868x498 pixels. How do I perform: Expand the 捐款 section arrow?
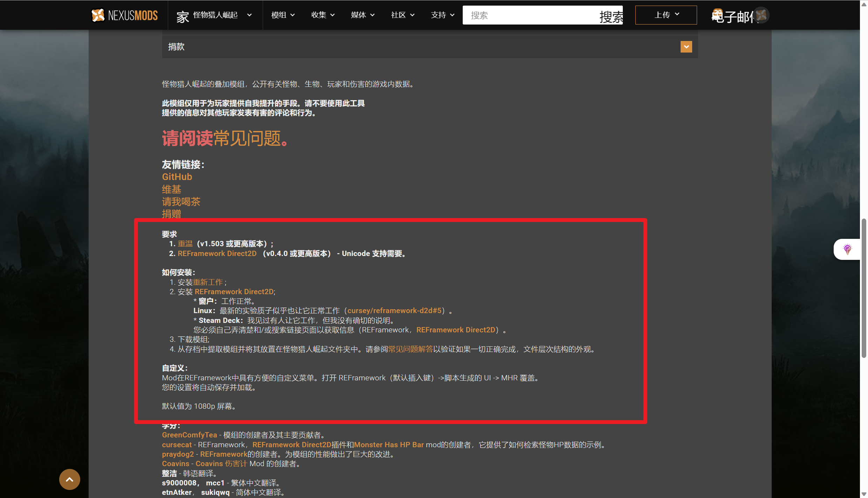click(686, 47)
